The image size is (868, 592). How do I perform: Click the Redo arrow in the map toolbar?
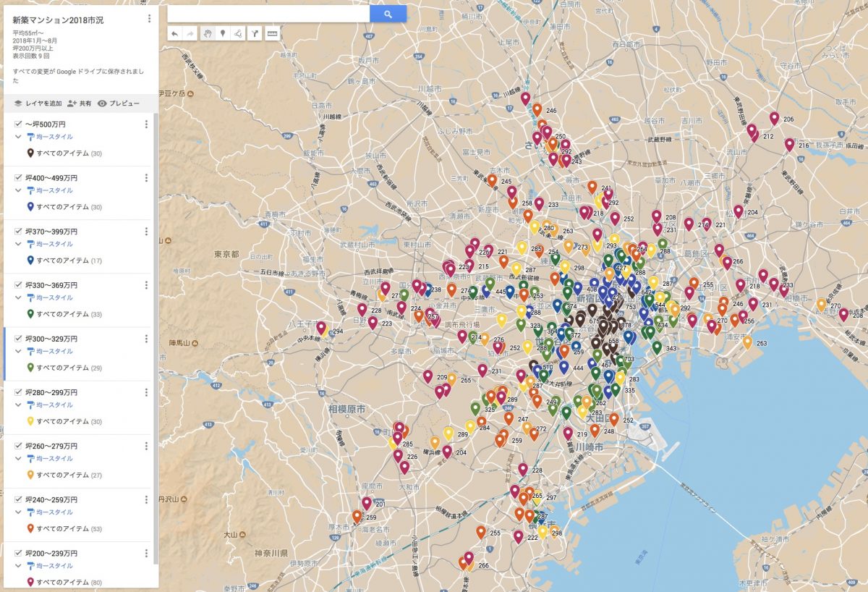coord(191,33)
